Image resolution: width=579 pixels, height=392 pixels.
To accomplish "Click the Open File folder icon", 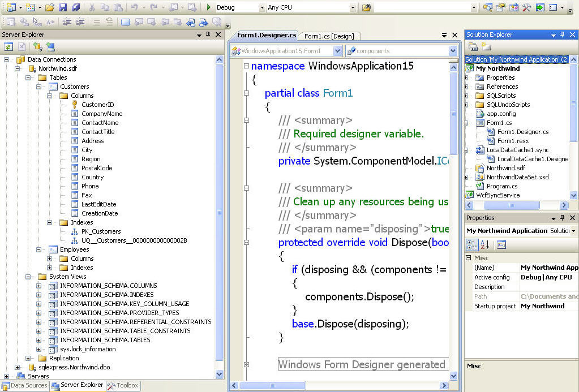I will [49, 7].
